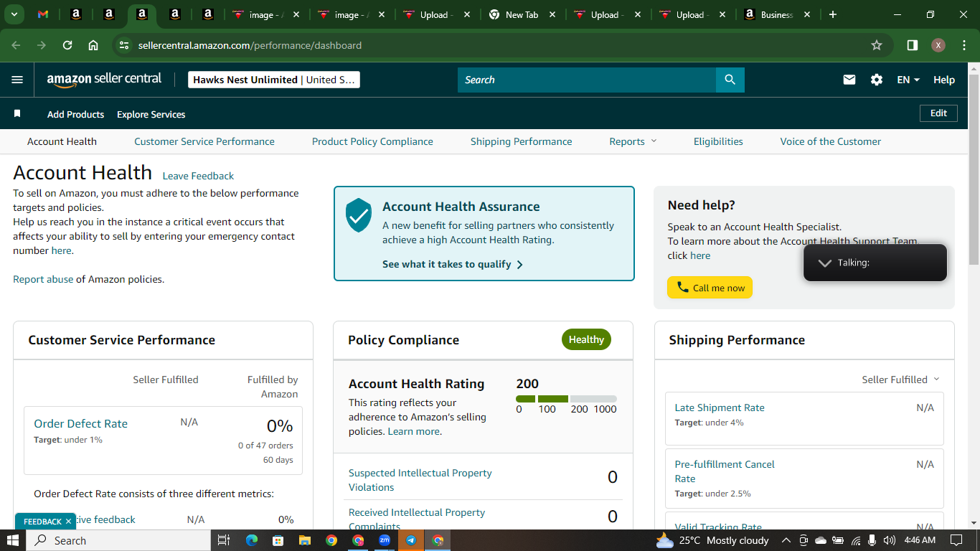The height and width of the screenshot is (551, 980).
Task: Go to Product Policy Compliance tab
Action: (x=372, y=141)
